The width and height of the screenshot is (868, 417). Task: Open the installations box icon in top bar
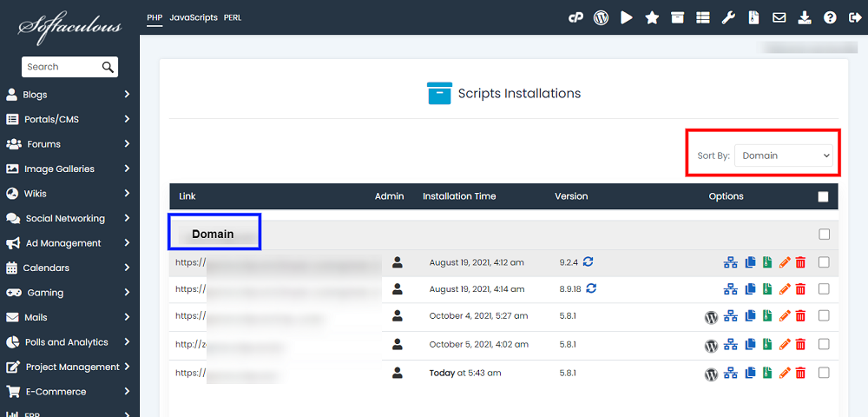click(x=677, y=17)
